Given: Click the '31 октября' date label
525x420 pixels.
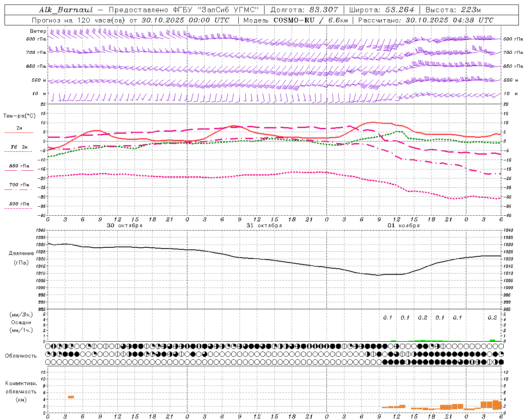Looking at the screenshot, I should click(264, 226).
